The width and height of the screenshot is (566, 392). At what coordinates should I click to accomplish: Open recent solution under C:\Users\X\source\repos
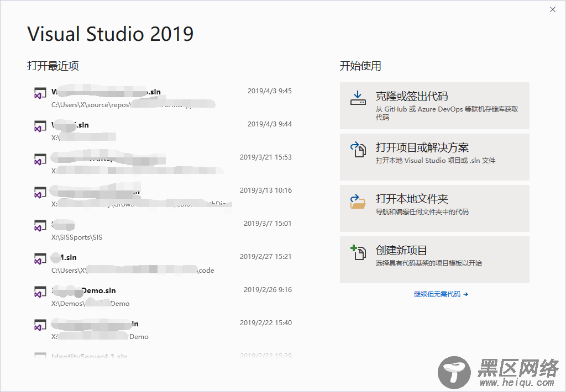point(163,98)
